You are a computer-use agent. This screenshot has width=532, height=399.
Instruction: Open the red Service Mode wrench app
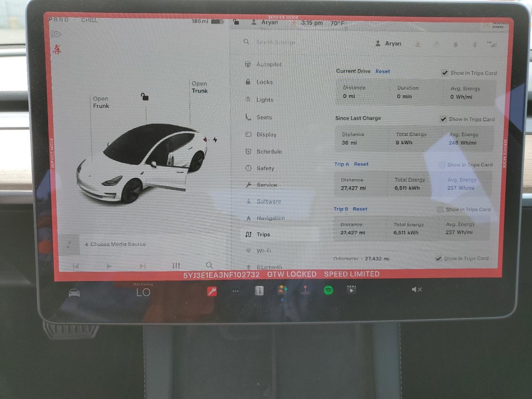click(212, 291)
